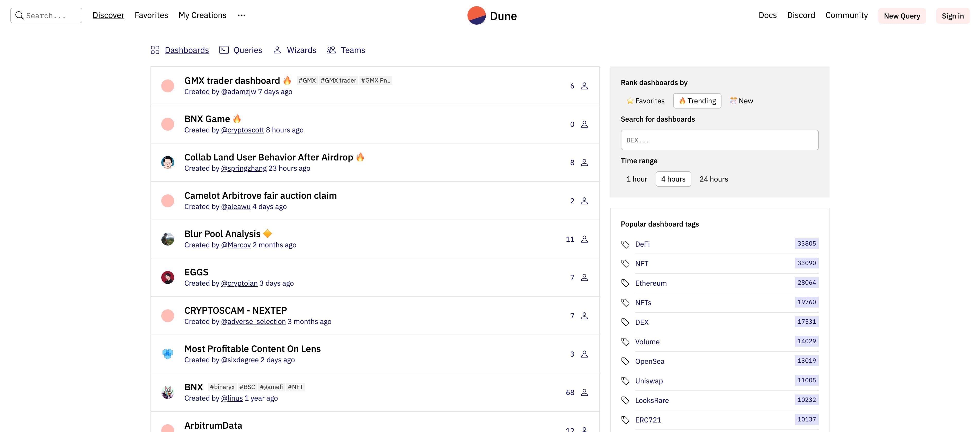Click the Sign in button
Viewport: 980px width, 432px height.
tap(953, 16)
